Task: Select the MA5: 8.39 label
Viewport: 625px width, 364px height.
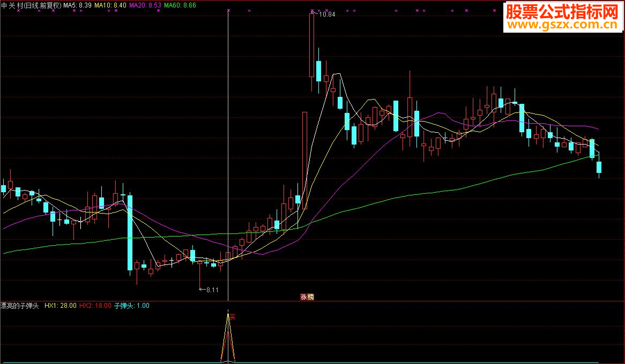Action: (77, 5)
